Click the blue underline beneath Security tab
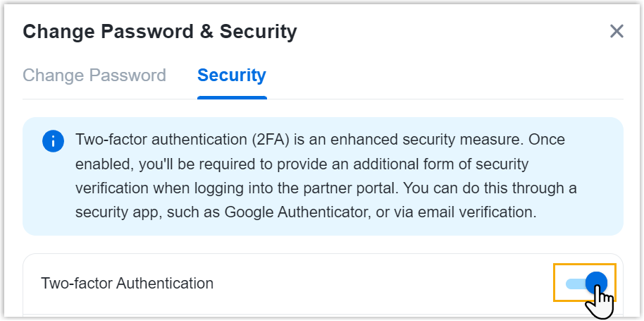Viewport: 644px width, 321px height. click(x=232, y=97)
